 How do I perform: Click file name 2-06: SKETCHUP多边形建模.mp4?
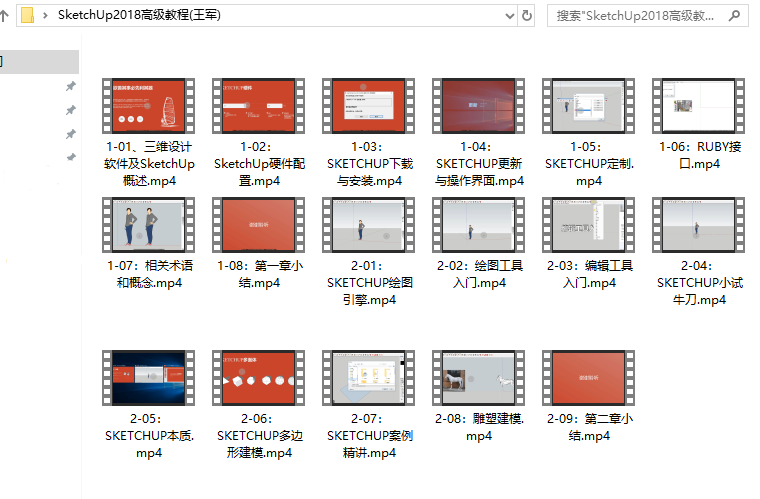(259, 436)
